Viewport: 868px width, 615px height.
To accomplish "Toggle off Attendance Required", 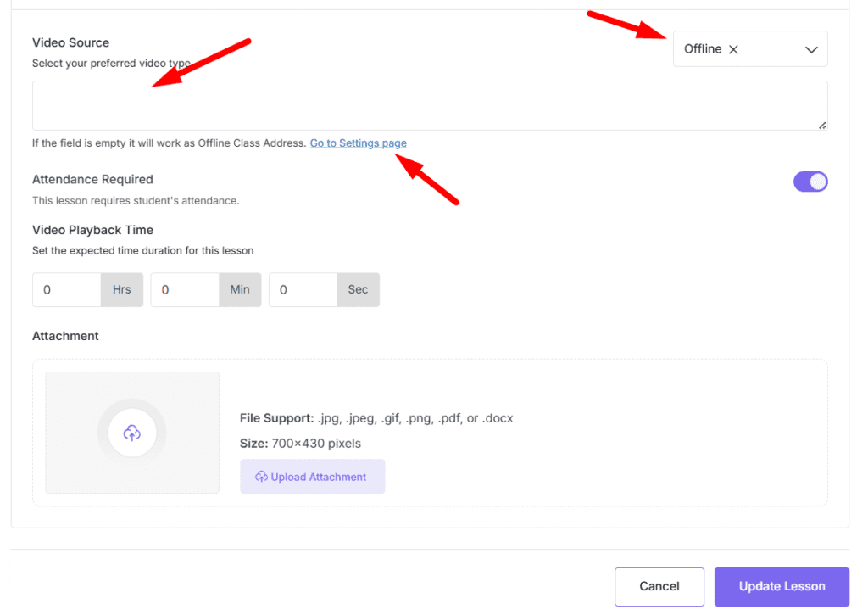I will coord(810,182).
